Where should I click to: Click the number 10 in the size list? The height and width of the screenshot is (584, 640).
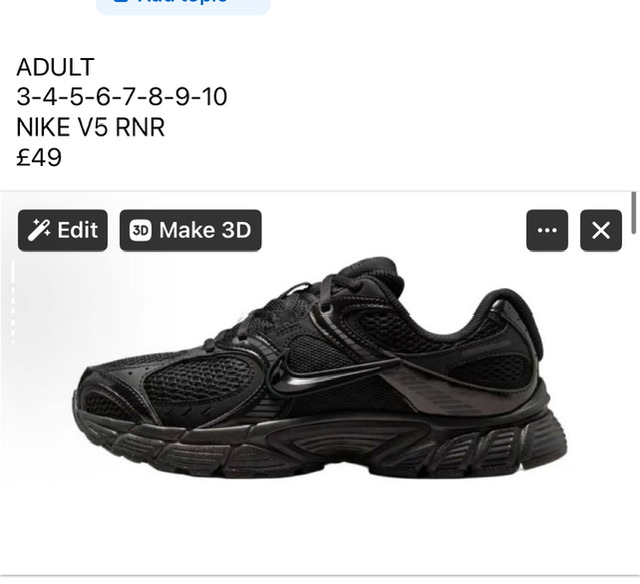[x=214, y=97]
